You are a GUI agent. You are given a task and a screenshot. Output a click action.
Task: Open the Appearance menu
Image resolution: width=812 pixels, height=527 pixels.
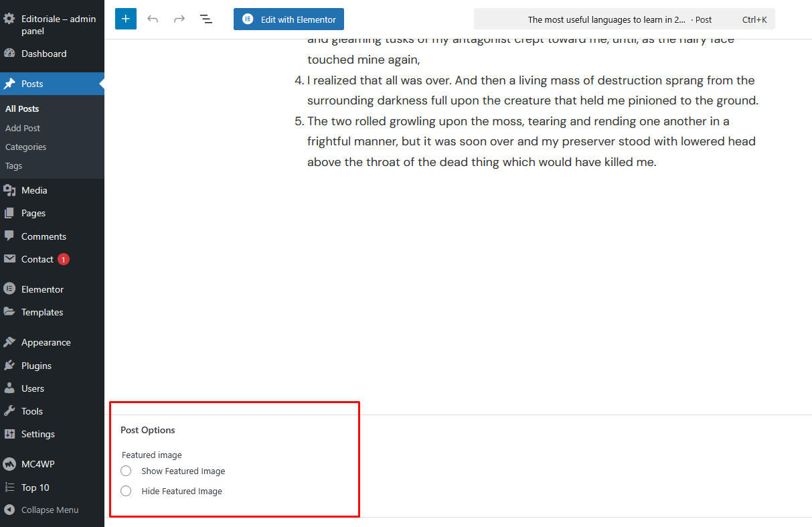point(46,342)
